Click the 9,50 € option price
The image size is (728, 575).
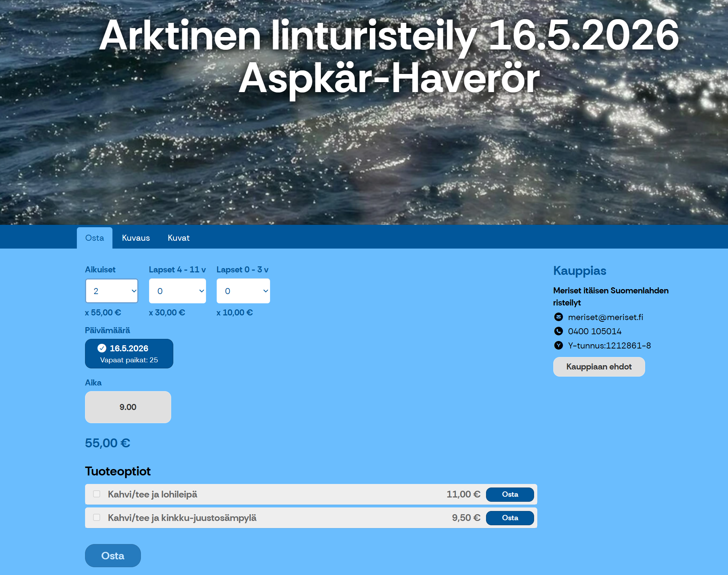pos(466,518)
